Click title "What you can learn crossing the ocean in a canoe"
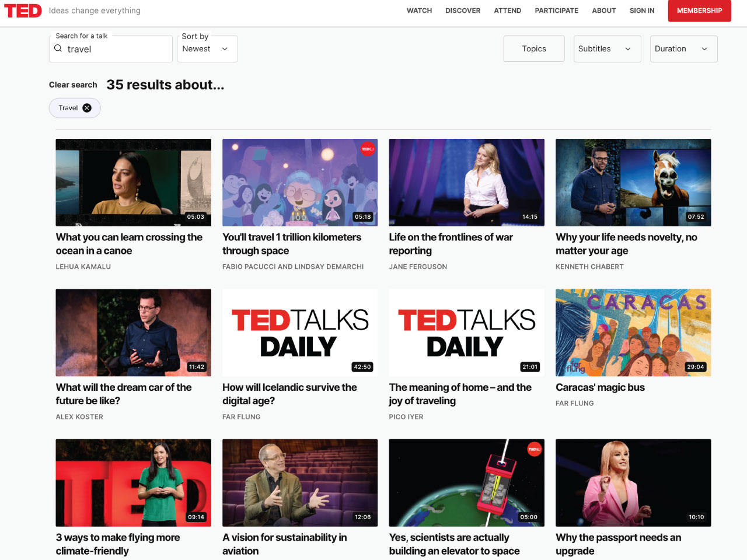 (129, 244)
